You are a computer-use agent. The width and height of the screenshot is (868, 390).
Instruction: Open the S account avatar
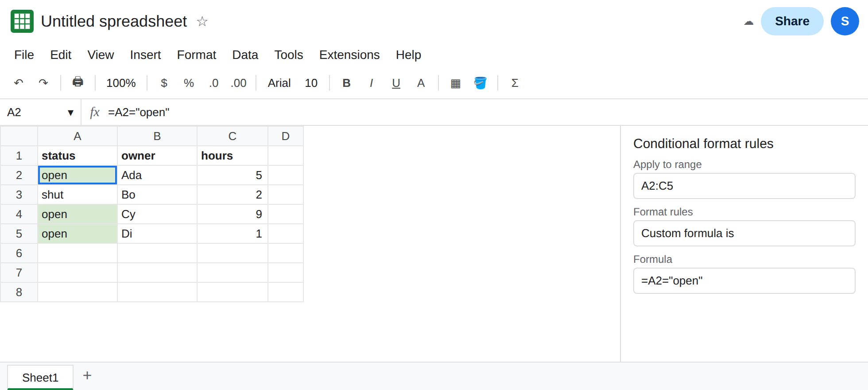(x=845, y=21)
